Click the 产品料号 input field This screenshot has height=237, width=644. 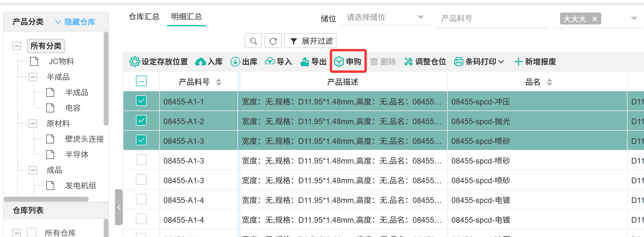492,19
